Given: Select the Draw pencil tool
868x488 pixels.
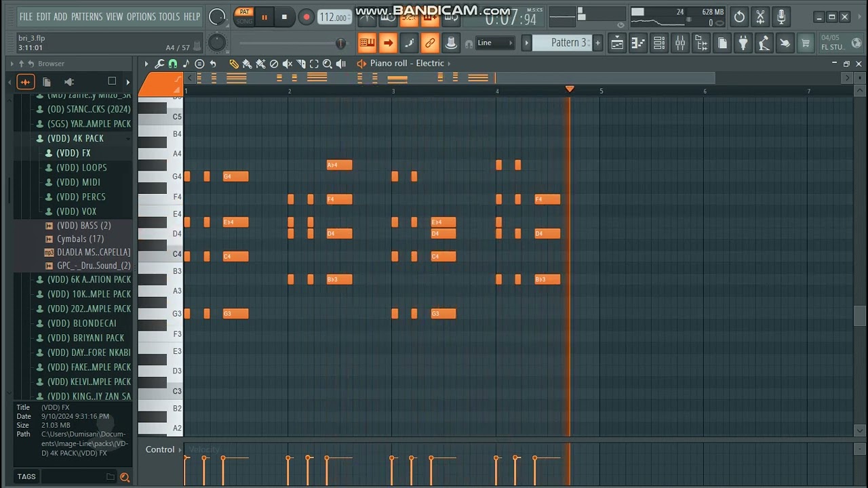Looking at the screenshot, I should click(x=234, y=64).
